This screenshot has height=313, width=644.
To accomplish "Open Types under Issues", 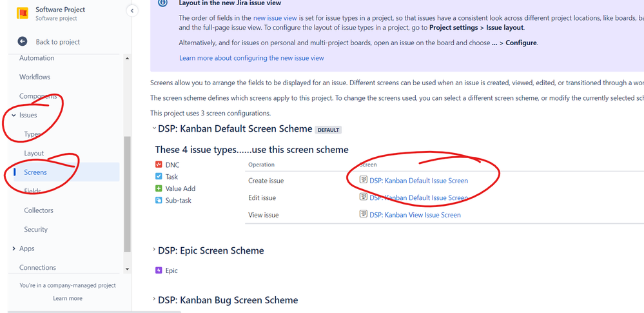I will 32,134.
